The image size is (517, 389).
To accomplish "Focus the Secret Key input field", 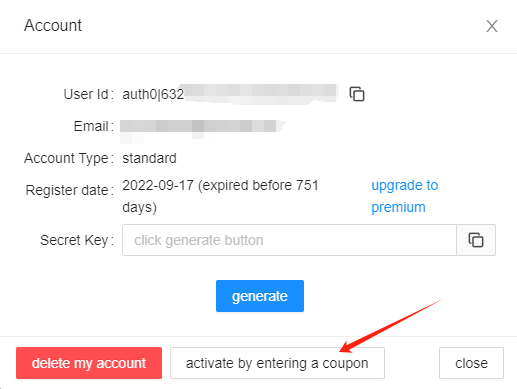I will click(x=289, y=240).
